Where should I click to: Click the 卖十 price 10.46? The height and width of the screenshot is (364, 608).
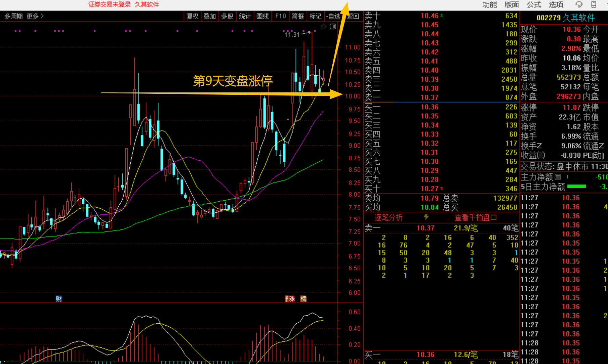tap(430, 16)
